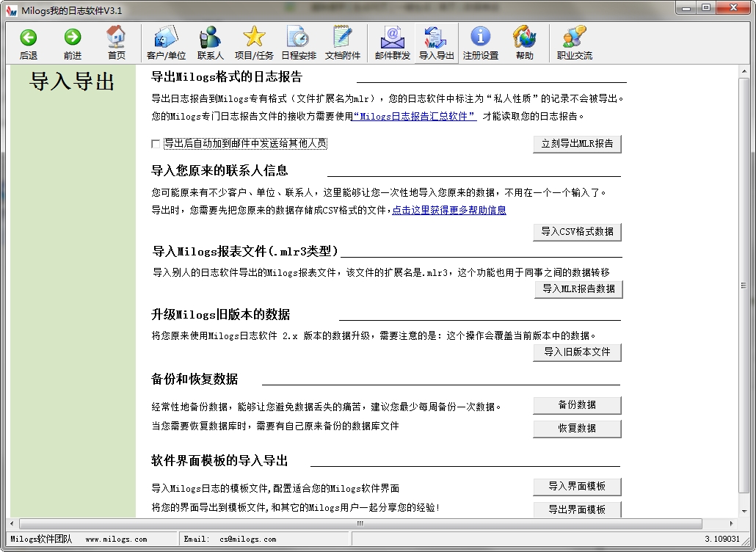Click the horizontal scrollbar at the bottom
Screen dimensions: 756x552
tap(360, 523)
